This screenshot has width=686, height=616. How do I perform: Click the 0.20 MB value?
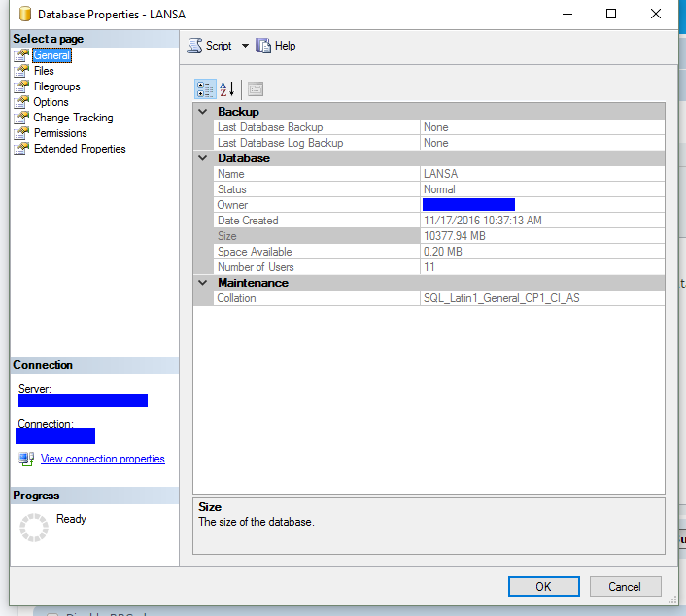point(443,252)
